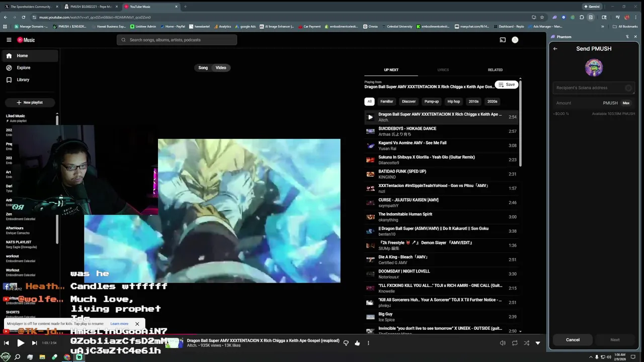Viewport: 644px width, 362px height.
Task: Play Big Guy by Ice Spice
Action: click(441, 317)
